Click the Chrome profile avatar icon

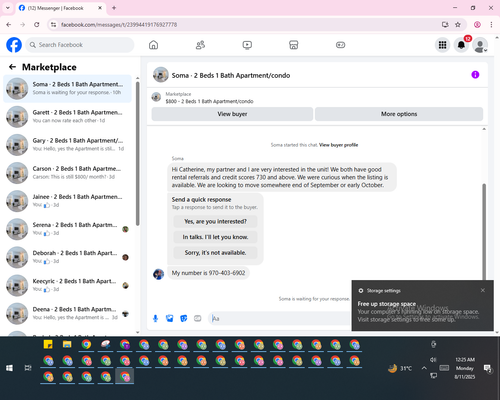(x=477, y=25)
